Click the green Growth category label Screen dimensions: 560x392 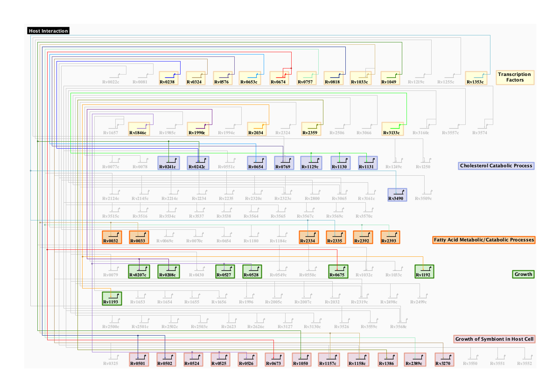(523, 274)
